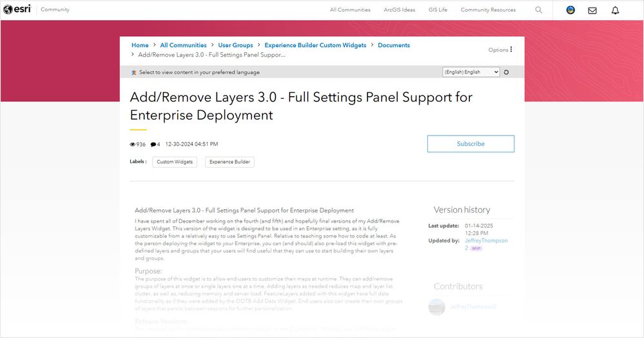Click the '12-30-2024 04:51 PM' post date
644x338 pixels.
click(191, 144)
